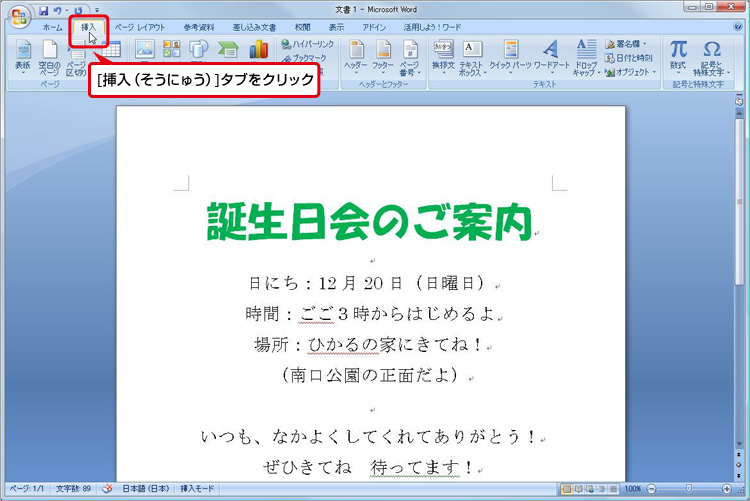The image size is (750, 501).
Task: Open the 校閲 tab
Action: coord(303,28)
